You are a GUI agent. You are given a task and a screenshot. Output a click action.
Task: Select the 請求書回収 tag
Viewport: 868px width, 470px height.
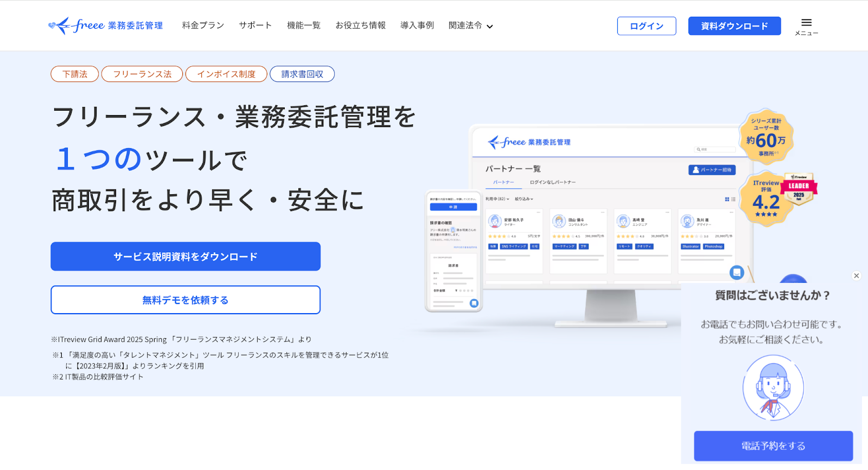point(302,74)
